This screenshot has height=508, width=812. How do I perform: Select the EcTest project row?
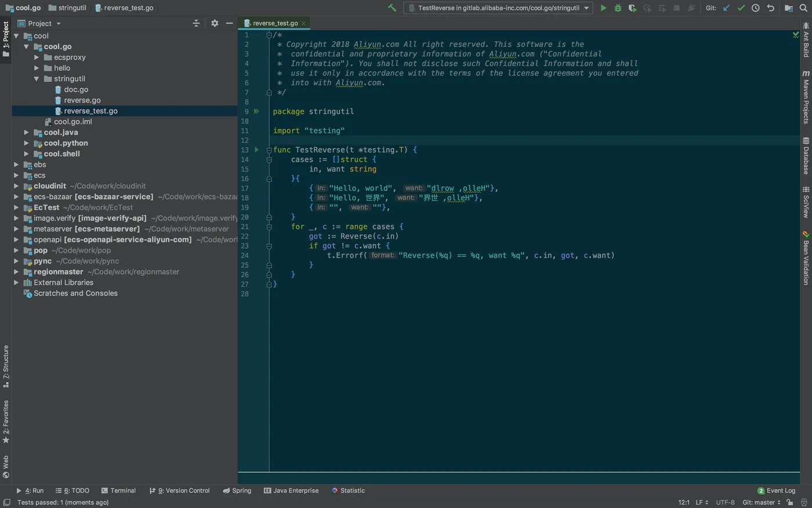[x=124, y=207]
